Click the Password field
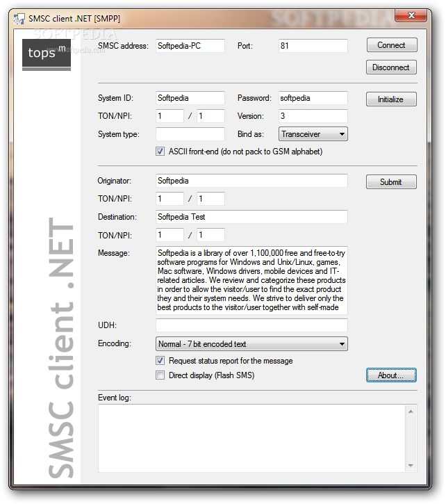The height and width of the screenshot is (504, 446). pos(313,98)
